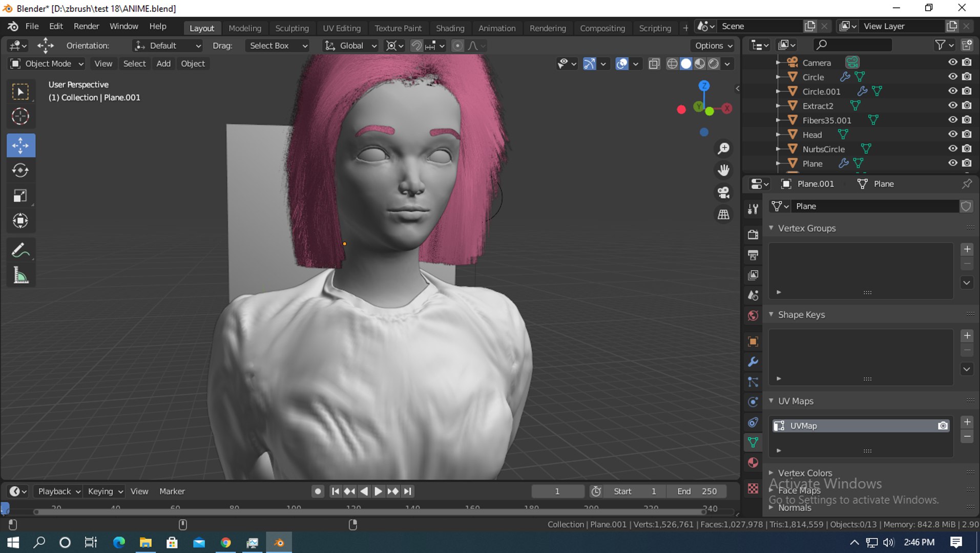980x553 pixels.
Task: Switch to the Shading workspace tab
Action: pos(450,28)
